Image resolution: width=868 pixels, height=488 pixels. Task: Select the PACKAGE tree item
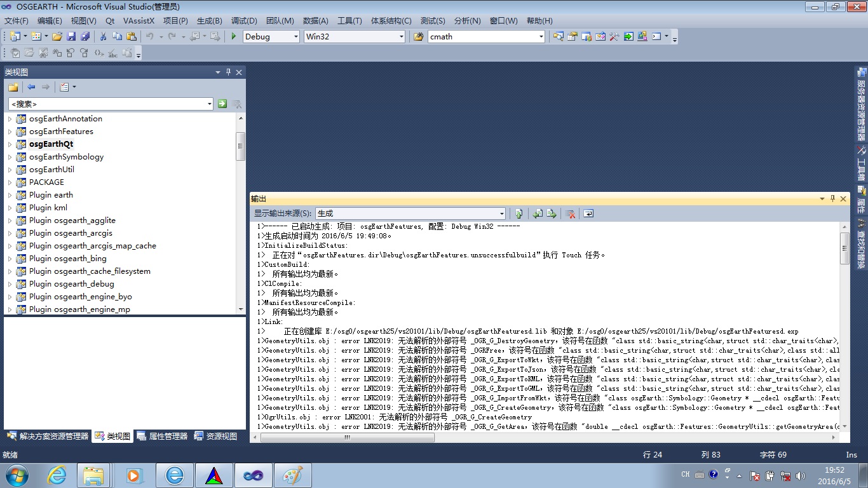click(46, 182)
